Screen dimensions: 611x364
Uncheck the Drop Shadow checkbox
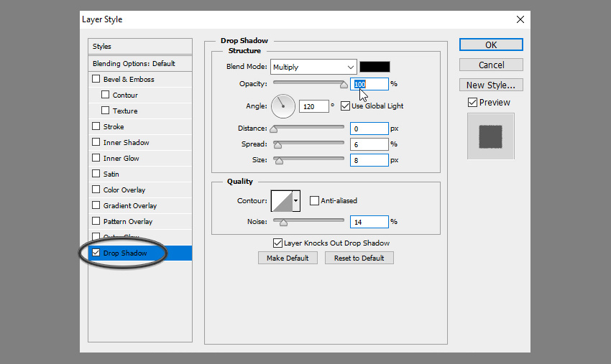[96, 253]
